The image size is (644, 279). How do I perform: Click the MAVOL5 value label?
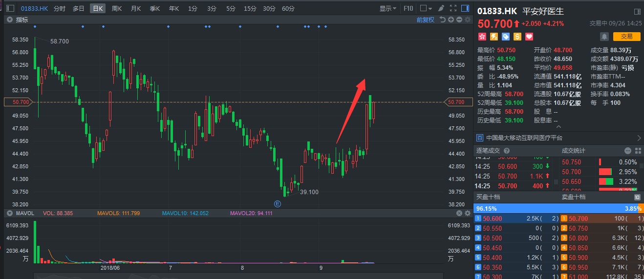click(119, 213)
